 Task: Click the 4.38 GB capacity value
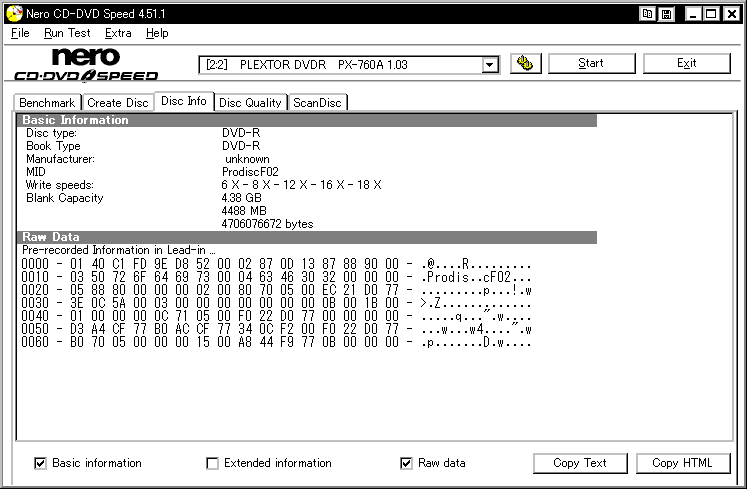coord(242,197)
